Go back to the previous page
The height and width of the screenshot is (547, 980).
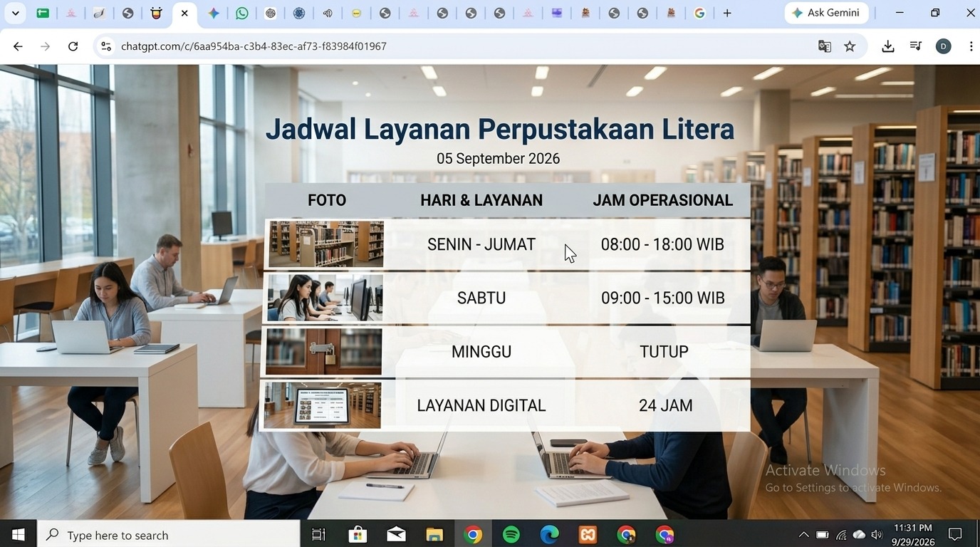[18, 46]
